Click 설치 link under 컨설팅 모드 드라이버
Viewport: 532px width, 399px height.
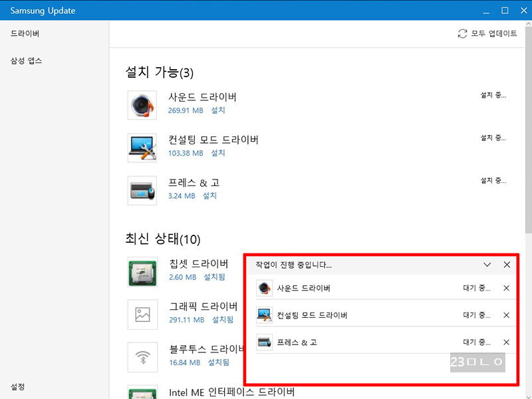[x=218, y=153]
